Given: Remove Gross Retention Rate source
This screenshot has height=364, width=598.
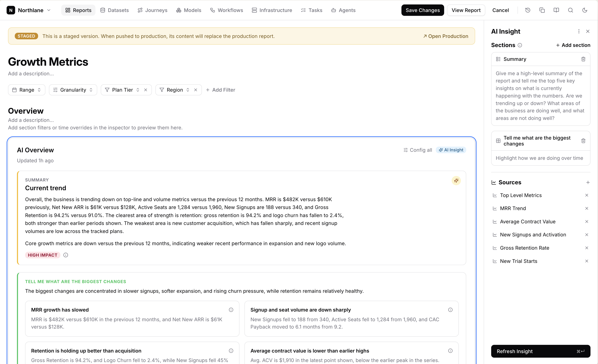Looking at the screenshot, I should point(587,248).
